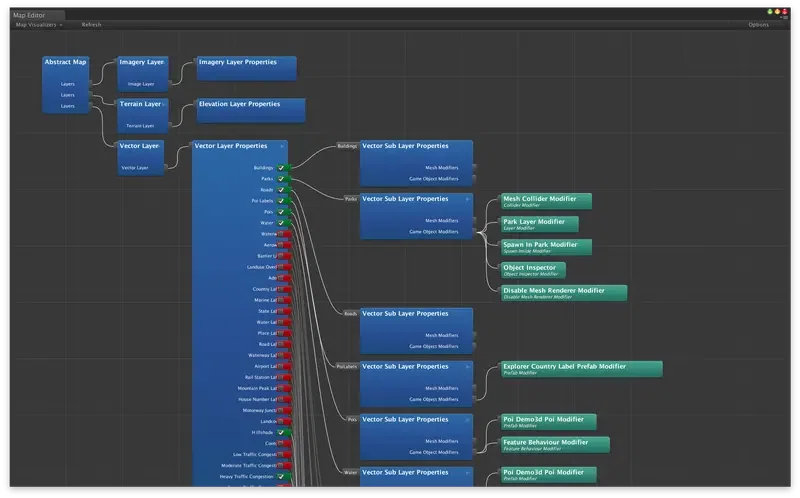Image resolution: width=800 pixels, height=498 pixels.
Task: Click the Refresh button
Action: pyautogui.click(x=91, y=24)
